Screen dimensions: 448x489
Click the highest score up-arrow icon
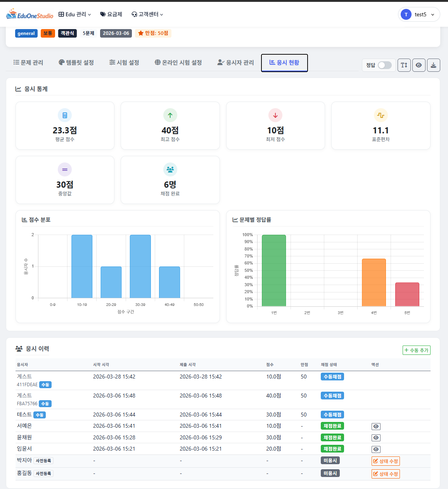[x=170, y=115]
